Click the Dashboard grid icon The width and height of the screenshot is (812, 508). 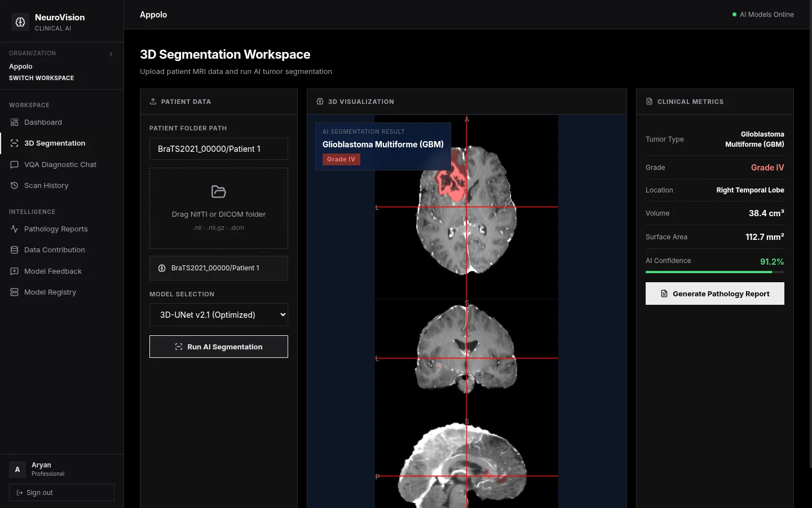(15, 122)
